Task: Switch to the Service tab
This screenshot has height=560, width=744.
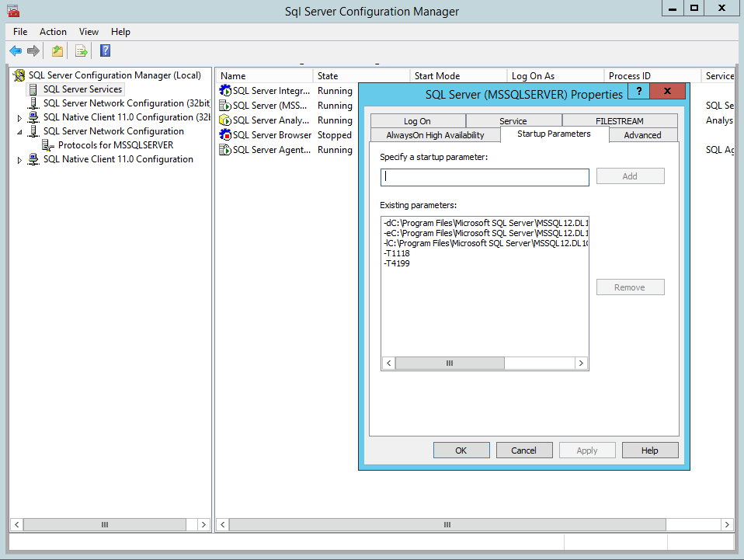Action: (x=513, y=120)
